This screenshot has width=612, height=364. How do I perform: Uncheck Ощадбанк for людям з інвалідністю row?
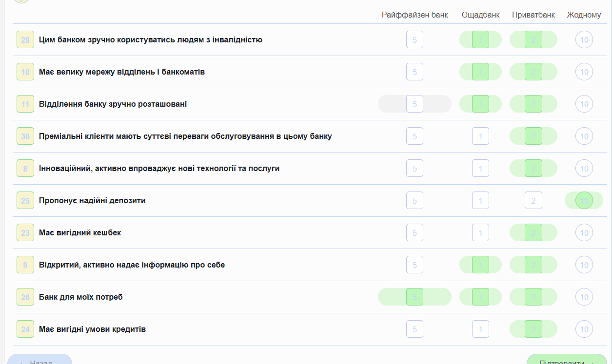480,39
